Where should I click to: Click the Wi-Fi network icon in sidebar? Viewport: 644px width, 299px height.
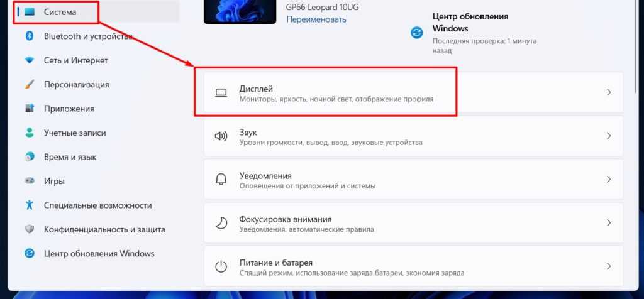tap(29, 60)
